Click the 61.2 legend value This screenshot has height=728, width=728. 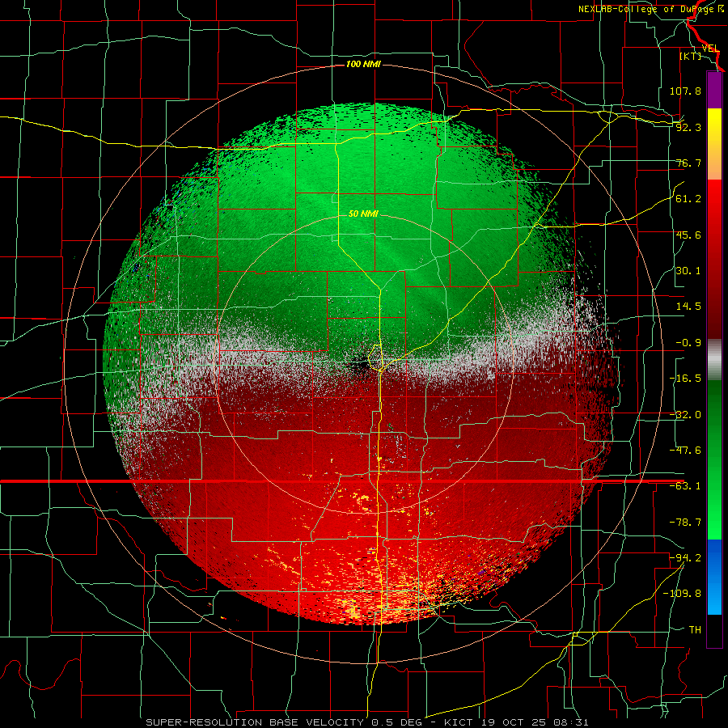(x=688, y=199)
